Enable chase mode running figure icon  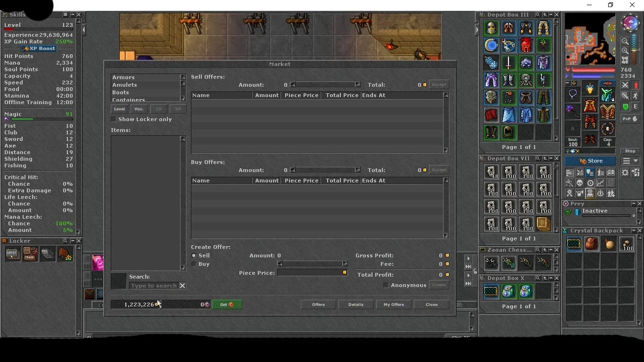[636, 96]
